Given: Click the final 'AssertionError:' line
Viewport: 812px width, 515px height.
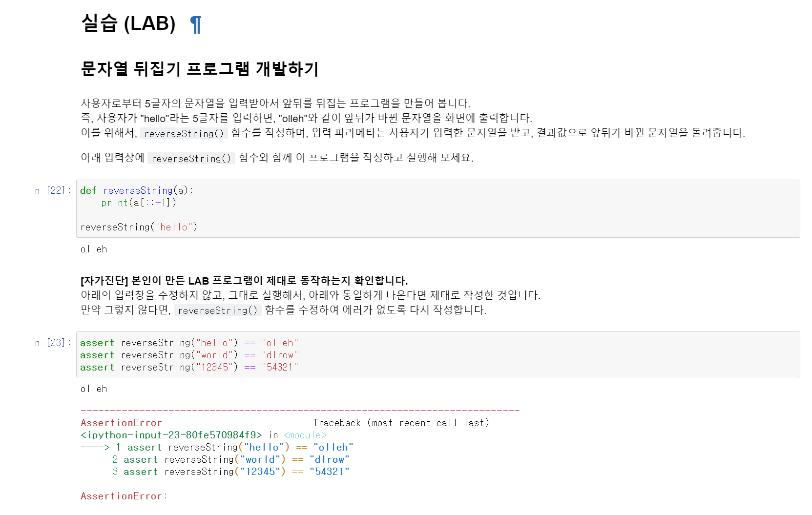Looking at the screenshot, I should point(124,496).
